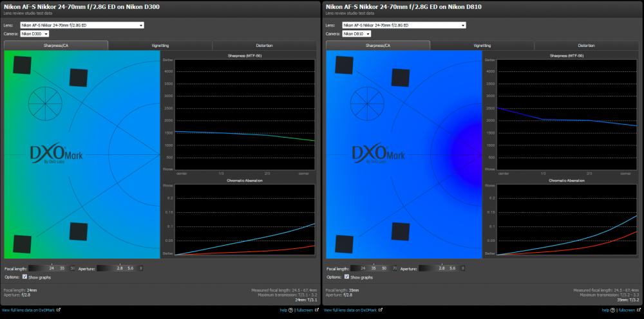Click the fullscreen link in D810 panel
Screen dimensions: 644x319
[x=627, y=311]
